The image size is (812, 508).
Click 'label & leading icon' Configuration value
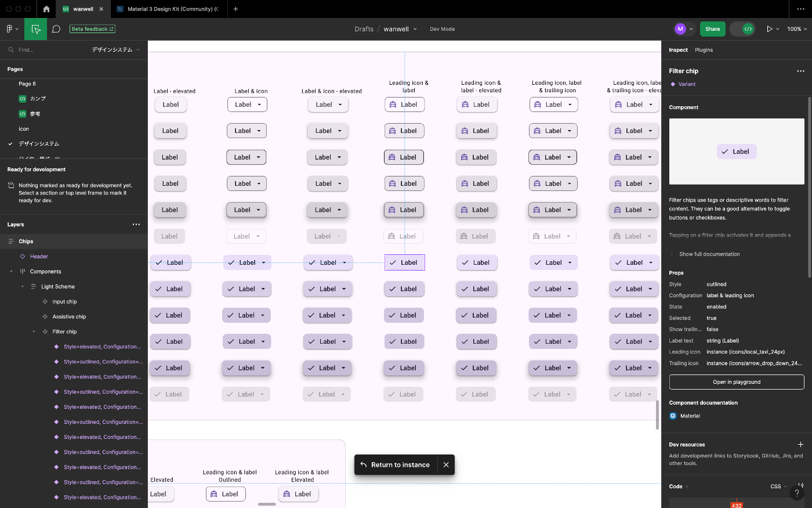pyautogui.click(x=730, y=296)
